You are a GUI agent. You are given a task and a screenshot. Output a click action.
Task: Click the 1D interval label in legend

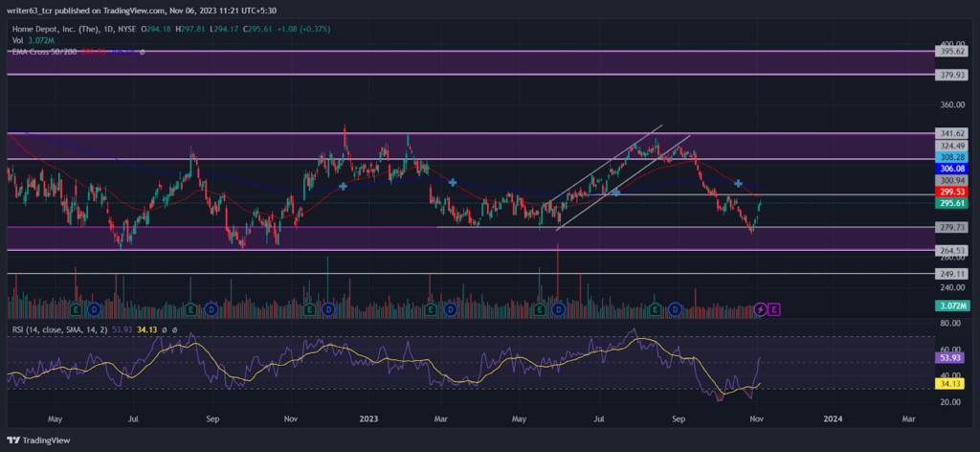click(109, 30)
